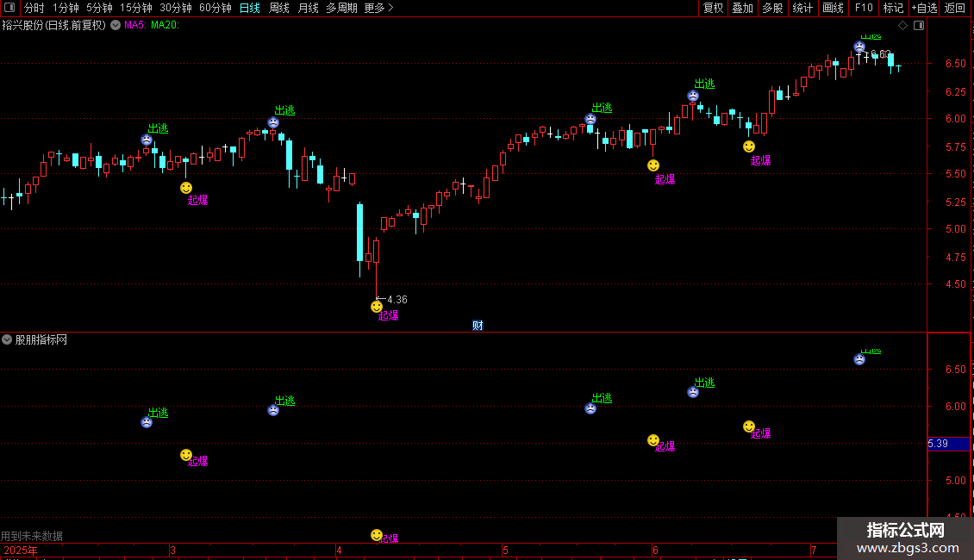Click the MA5 indicator label
Image resolution: width=974 pixels, height=560 pixels.
135,25
